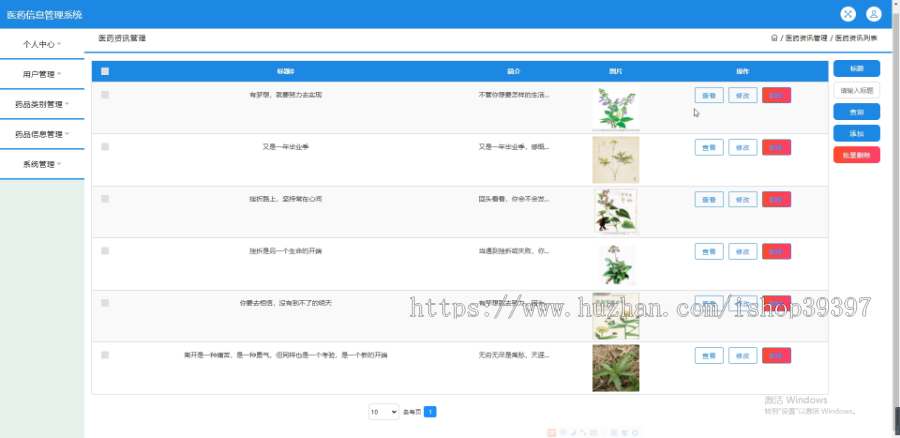Click the summary text "无穷无尽是离愁，天涯..."

[514, 355]
